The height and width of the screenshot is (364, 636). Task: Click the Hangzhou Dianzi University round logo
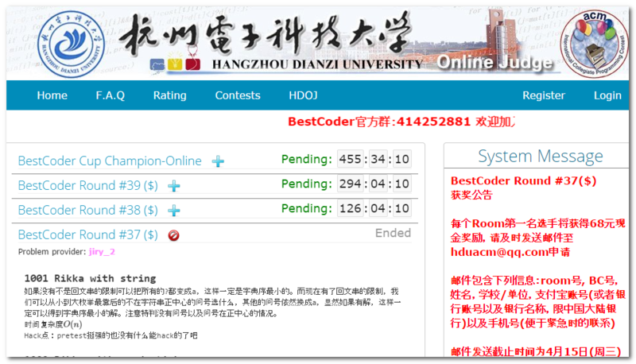click(71, 44)
